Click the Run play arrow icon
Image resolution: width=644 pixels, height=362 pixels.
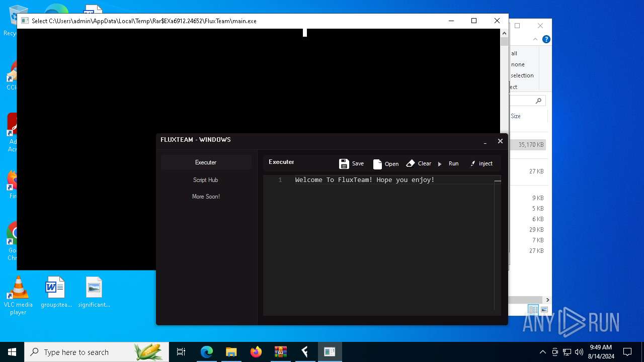[x=440, y=164]
